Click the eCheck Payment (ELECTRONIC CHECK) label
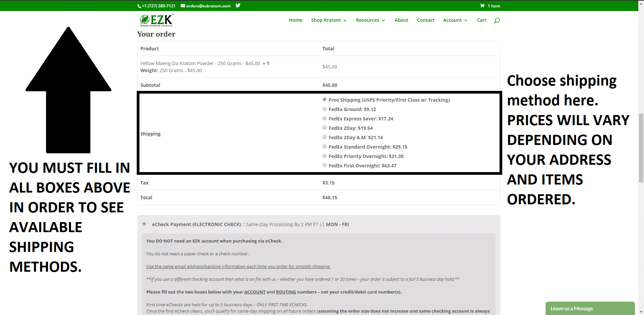 tap(197, 224)
